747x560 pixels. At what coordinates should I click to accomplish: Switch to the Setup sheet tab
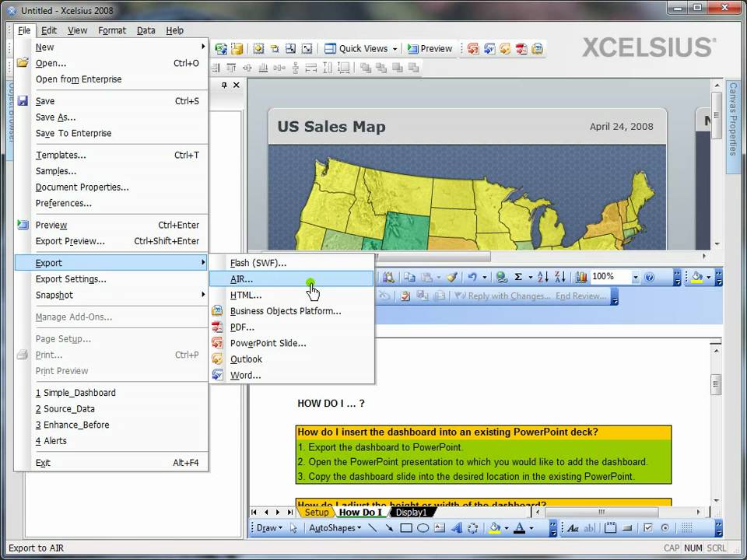[x=317, y=513]
